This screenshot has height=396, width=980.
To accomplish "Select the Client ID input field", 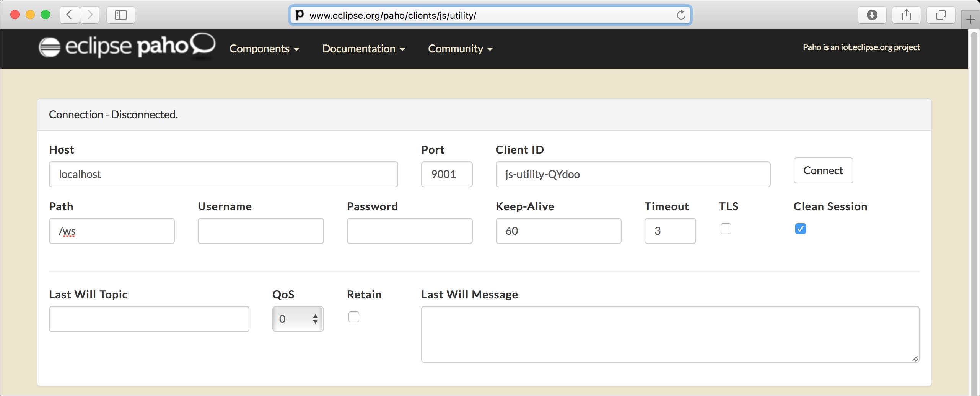I will click(633, 174).
